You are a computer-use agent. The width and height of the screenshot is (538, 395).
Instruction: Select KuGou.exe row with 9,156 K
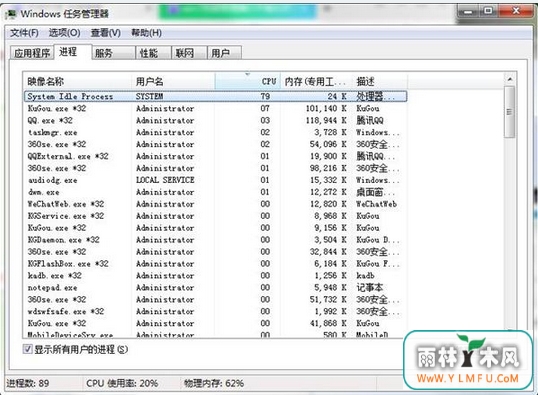pyautogui.click(x=215, y=228)
